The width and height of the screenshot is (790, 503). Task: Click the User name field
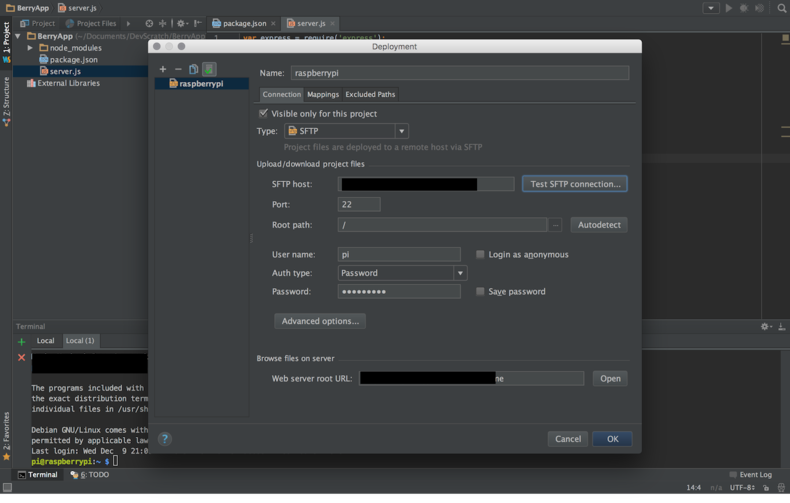click(399, 255)
